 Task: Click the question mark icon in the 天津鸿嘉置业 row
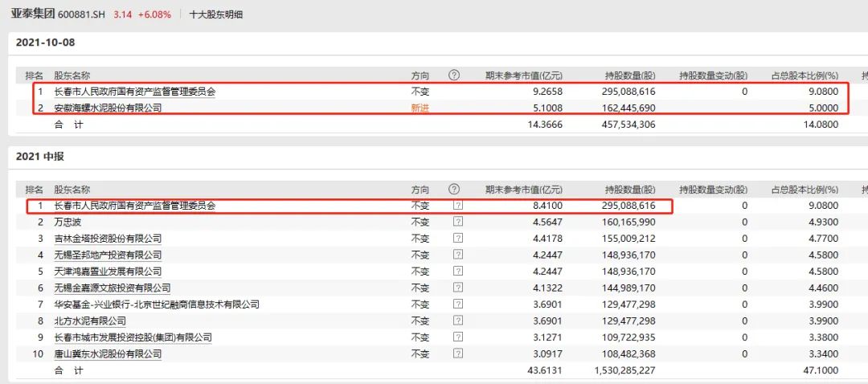point(458,272)
